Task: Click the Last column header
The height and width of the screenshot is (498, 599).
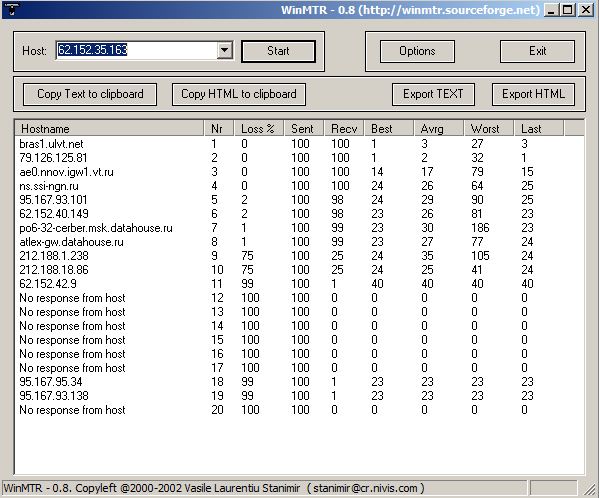Action: coord(539,129)
